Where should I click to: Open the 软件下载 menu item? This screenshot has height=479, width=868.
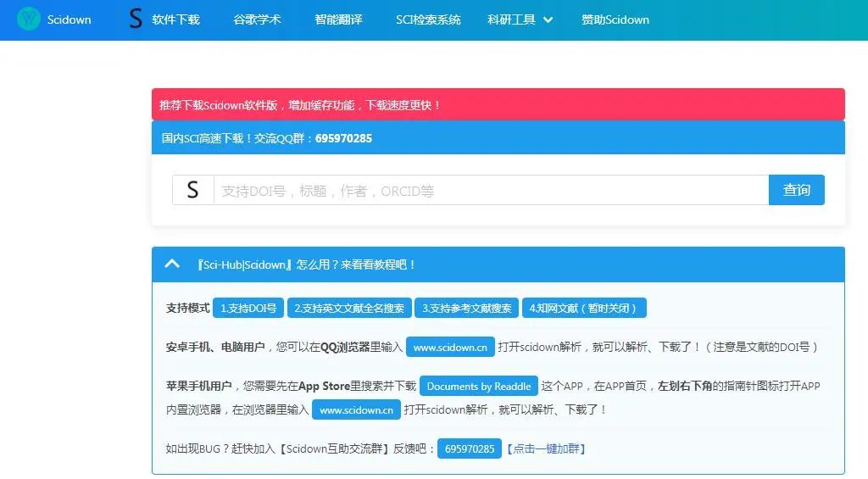(175, 20)
